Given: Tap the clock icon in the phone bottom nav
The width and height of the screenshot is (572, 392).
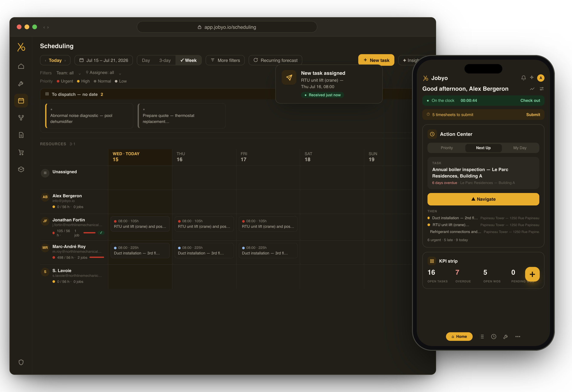Looking at the screenshot, I should (494, 336).
